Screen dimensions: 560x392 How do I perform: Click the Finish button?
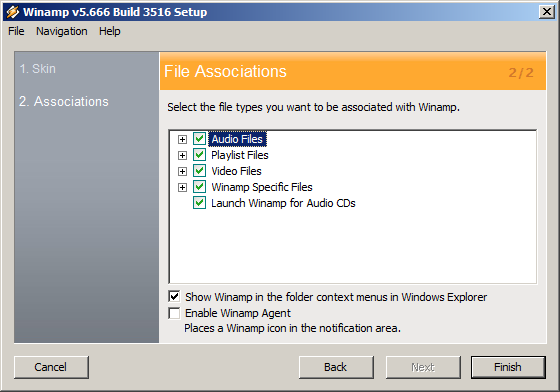(508, 367)
